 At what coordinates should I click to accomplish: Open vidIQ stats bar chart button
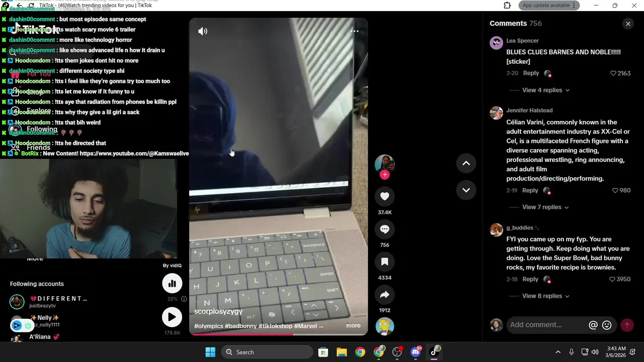(172, 284)
